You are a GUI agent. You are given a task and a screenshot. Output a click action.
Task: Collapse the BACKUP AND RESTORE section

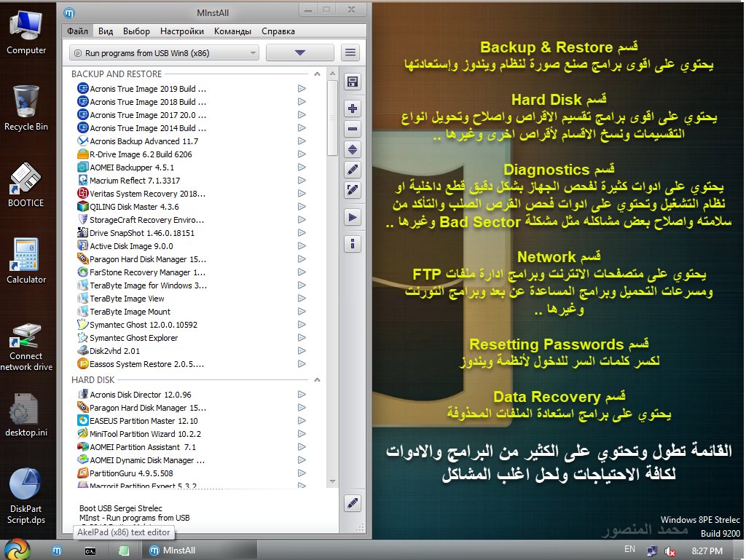pos(318,74)
